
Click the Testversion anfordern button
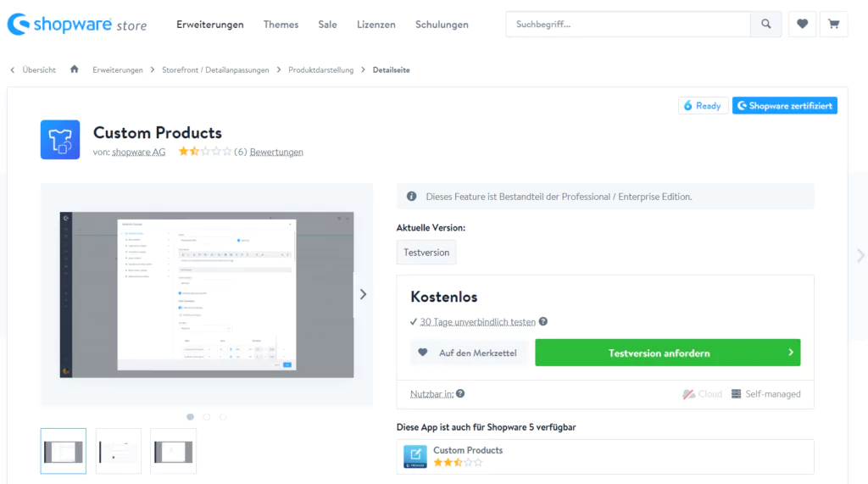click(668, 353)
